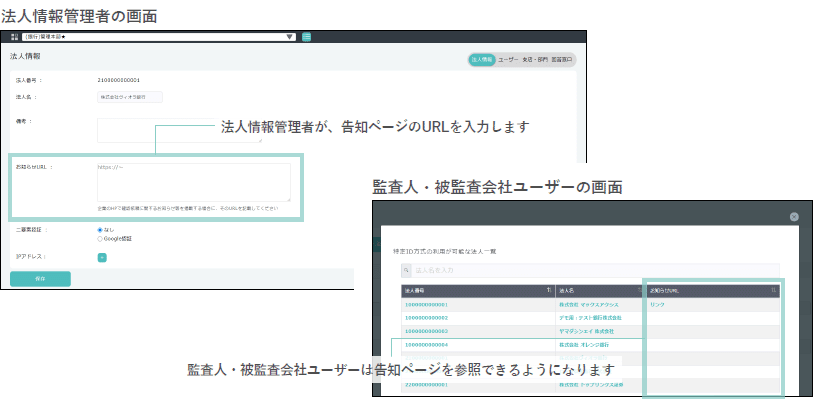Open 株式会社 オレンジ銀行 link

point(584,345)
